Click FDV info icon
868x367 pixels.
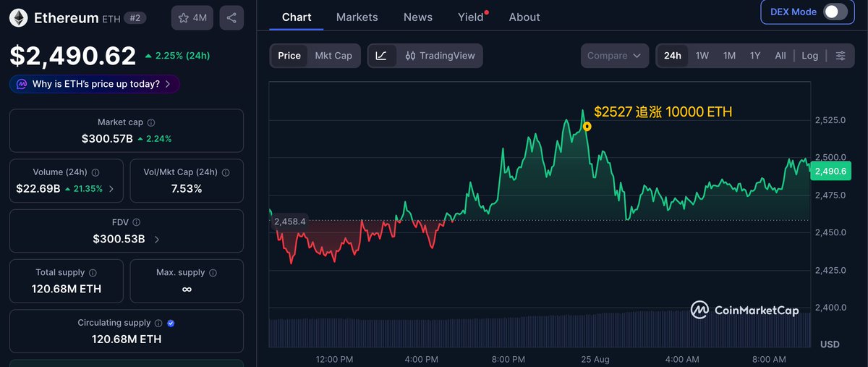click(137, 223)
